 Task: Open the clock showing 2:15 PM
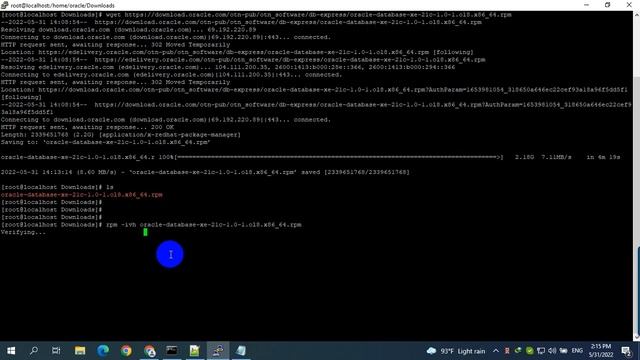(600, 351)
